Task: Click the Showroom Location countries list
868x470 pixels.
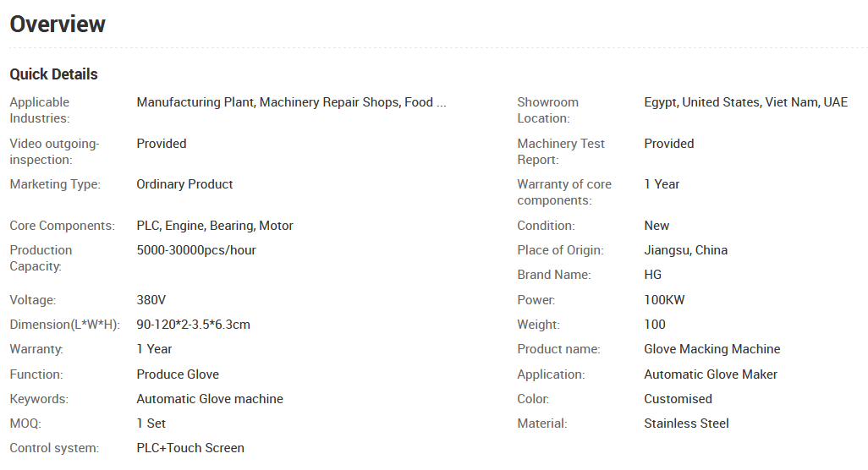Action: 745,102
